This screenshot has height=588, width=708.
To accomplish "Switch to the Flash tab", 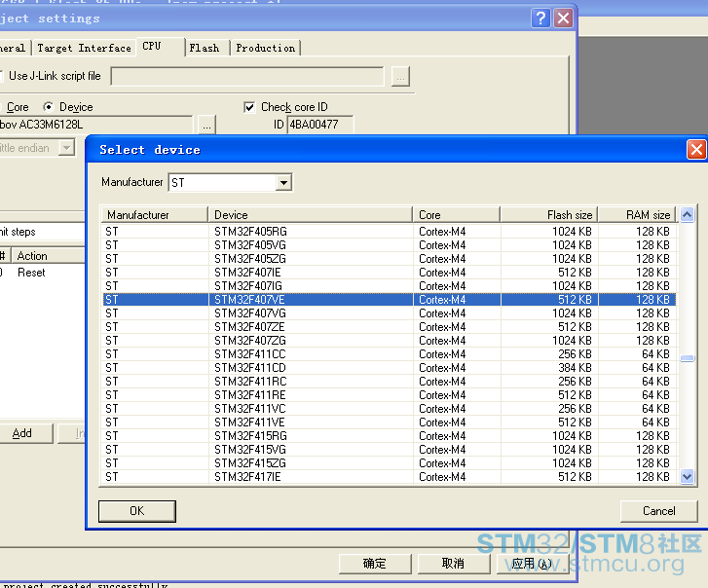I will coord(205,48).
